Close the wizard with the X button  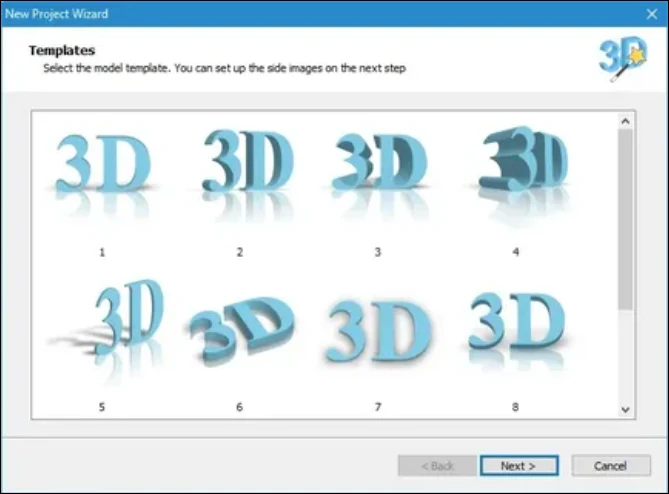pos(652,14)
